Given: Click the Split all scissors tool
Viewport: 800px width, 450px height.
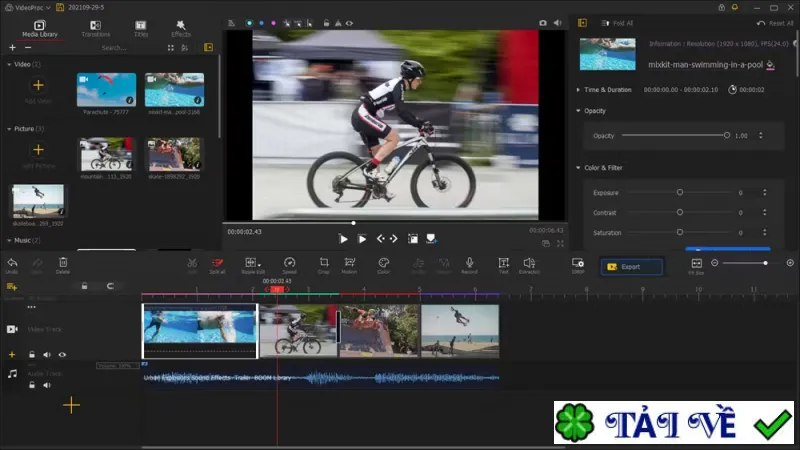Looking at the screenshot, I should [x=217, y=265].
